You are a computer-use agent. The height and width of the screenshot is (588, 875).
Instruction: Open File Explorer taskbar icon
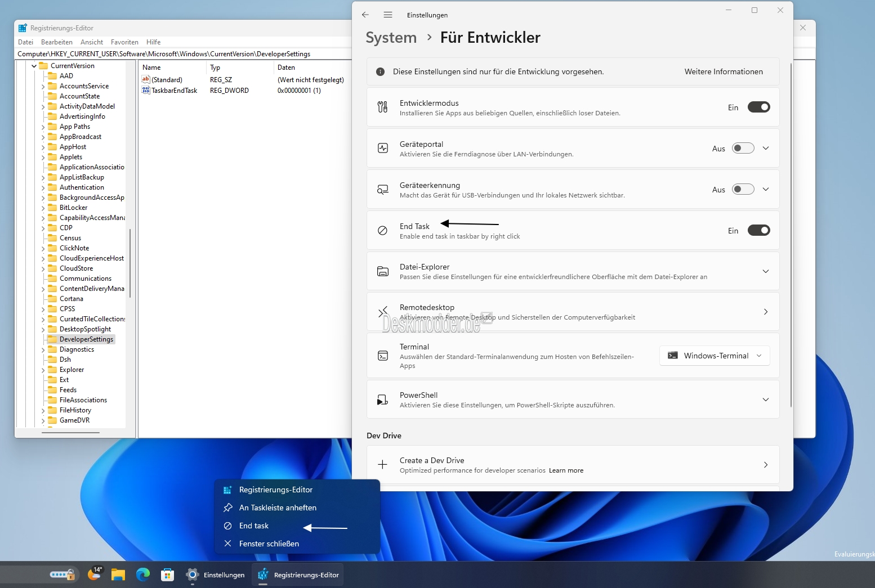pyautogui.click(x=118, y=574)
